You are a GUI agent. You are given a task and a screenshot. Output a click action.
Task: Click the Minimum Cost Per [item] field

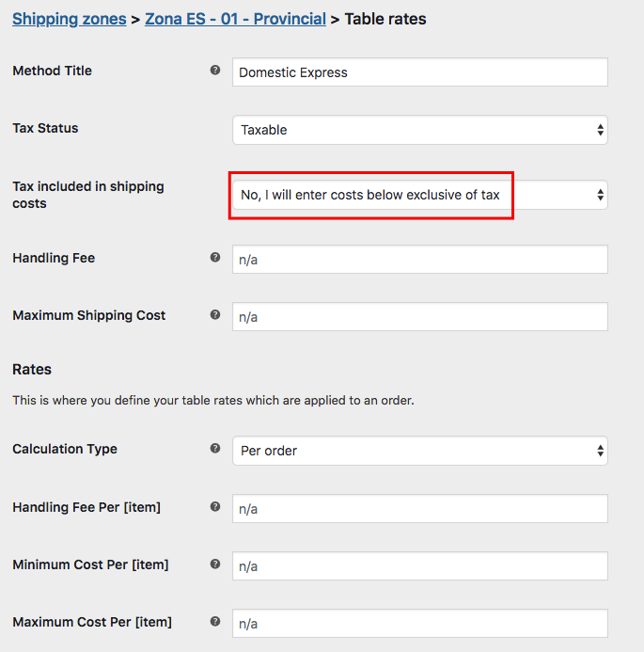(x=419, y=566)
